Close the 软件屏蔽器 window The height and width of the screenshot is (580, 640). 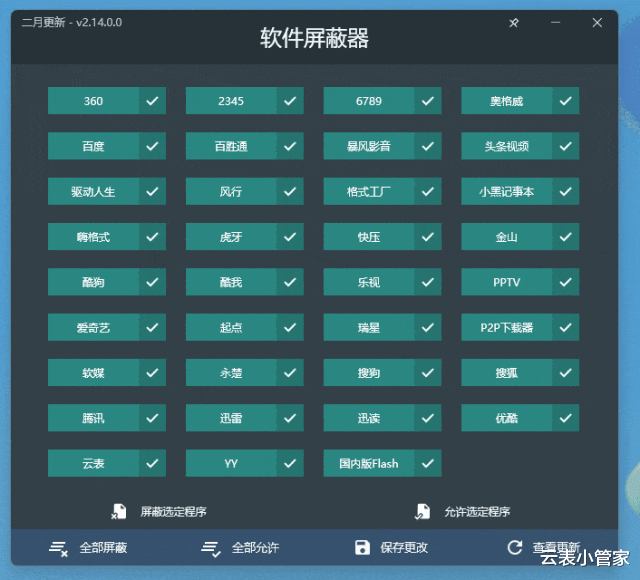(x=597, y=22)
